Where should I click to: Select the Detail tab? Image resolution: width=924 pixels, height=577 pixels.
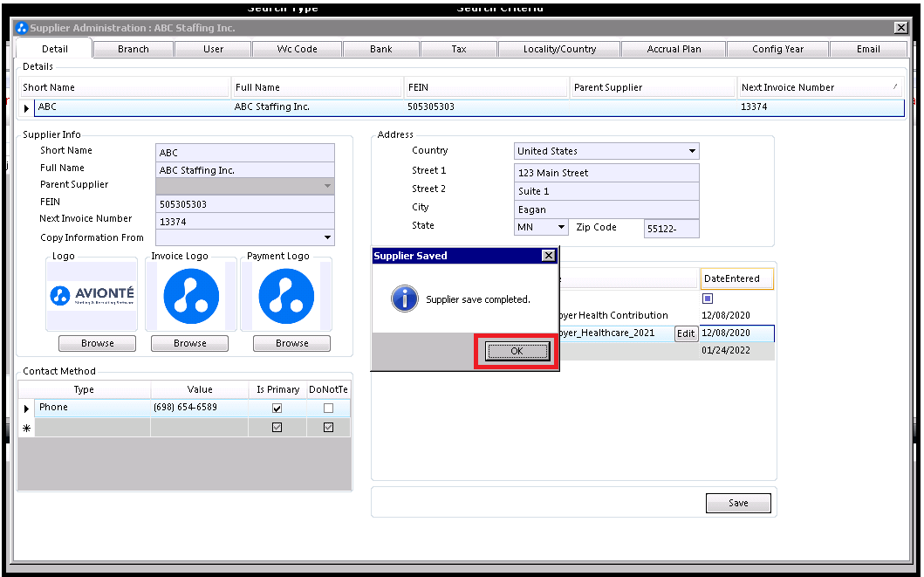point(54,49)
